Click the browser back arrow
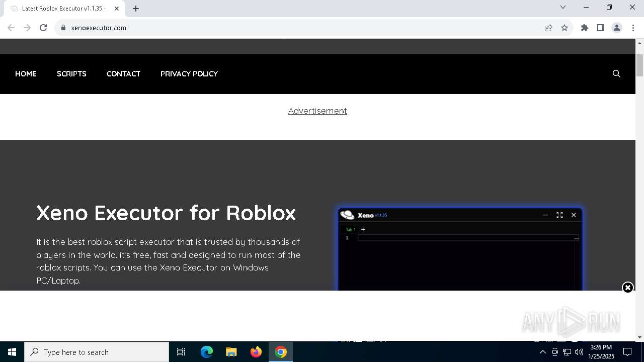This screenshot has width=644, height=362. (x=11, y=28)
